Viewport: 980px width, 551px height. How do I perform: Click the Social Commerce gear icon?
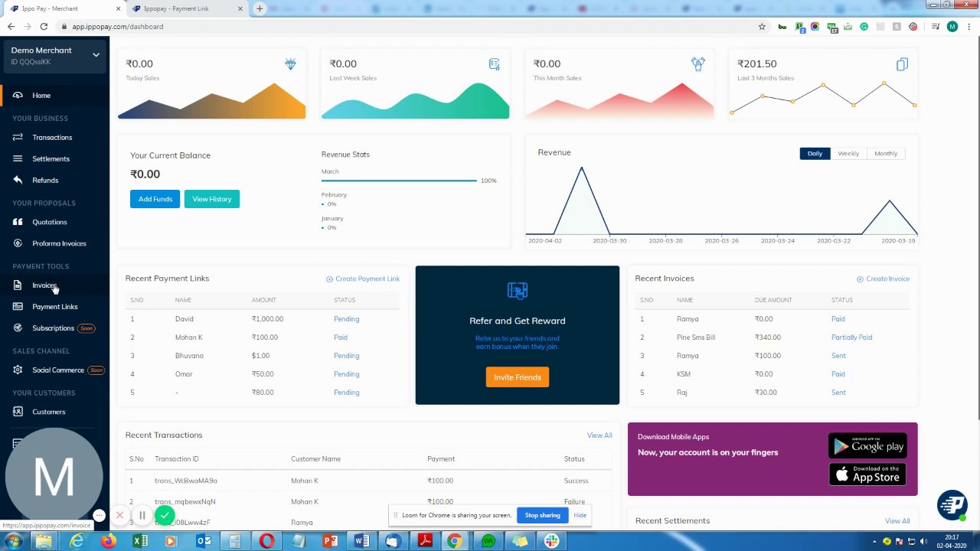tap(18, 370)
